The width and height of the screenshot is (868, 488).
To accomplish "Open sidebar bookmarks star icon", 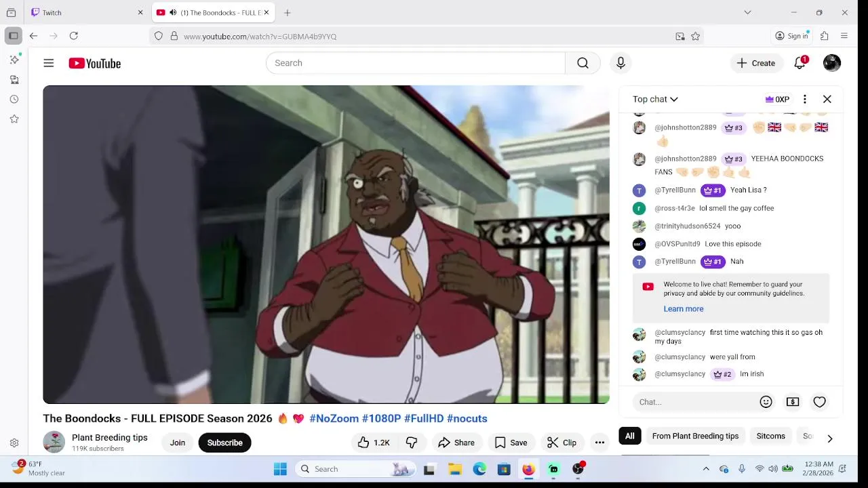I will [14, 119].
